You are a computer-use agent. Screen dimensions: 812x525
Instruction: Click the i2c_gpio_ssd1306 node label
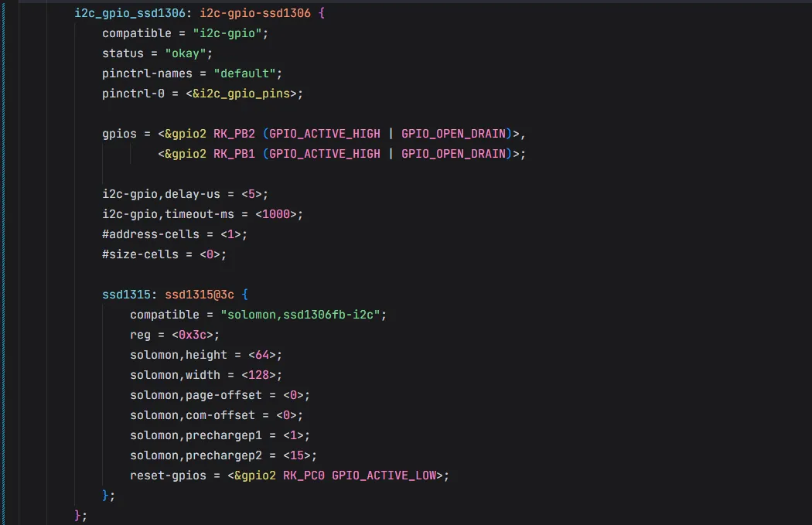point(129,13)
